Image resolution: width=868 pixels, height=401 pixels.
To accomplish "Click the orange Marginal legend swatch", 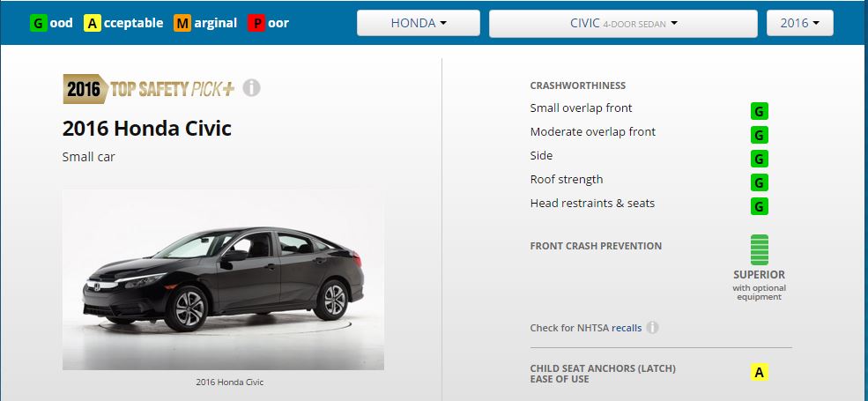I will [x=182, y=23].
